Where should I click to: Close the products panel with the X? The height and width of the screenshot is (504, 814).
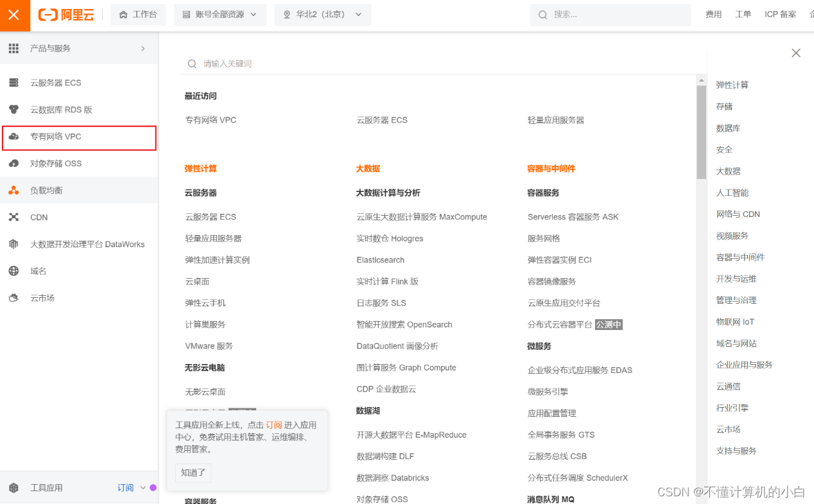(x=796, y=53)
